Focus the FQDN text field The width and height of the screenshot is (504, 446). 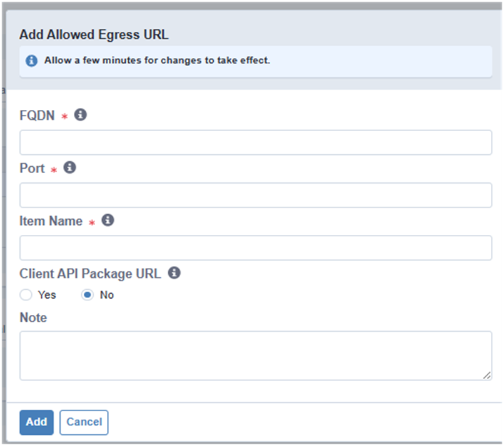(x=256, y=142)
